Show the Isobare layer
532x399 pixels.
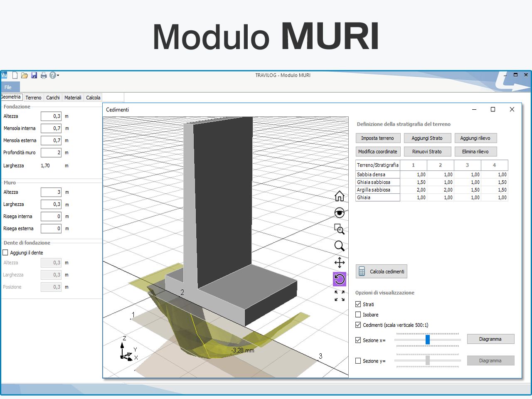(x=358, y=314)
